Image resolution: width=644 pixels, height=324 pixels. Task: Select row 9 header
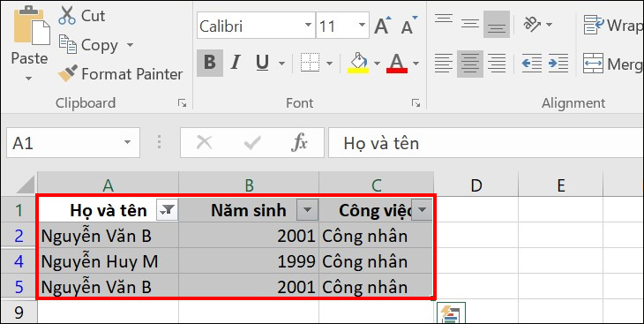coord(19,313)
